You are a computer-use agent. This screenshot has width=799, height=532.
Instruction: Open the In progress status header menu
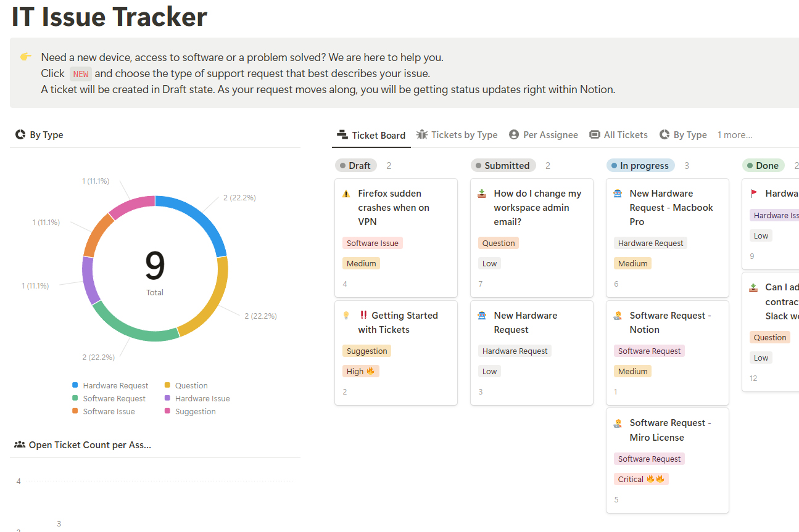(x=640, y=165)
